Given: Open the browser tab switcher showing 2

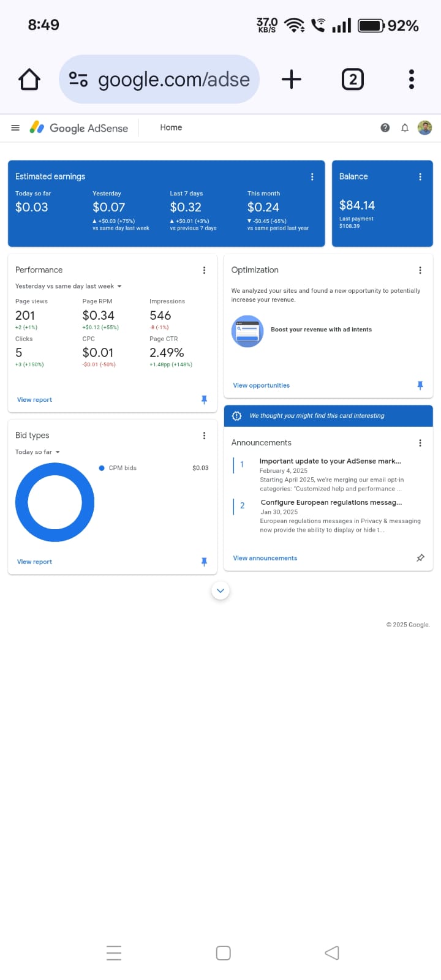Looking at the screenshot, I should (352, 79).
